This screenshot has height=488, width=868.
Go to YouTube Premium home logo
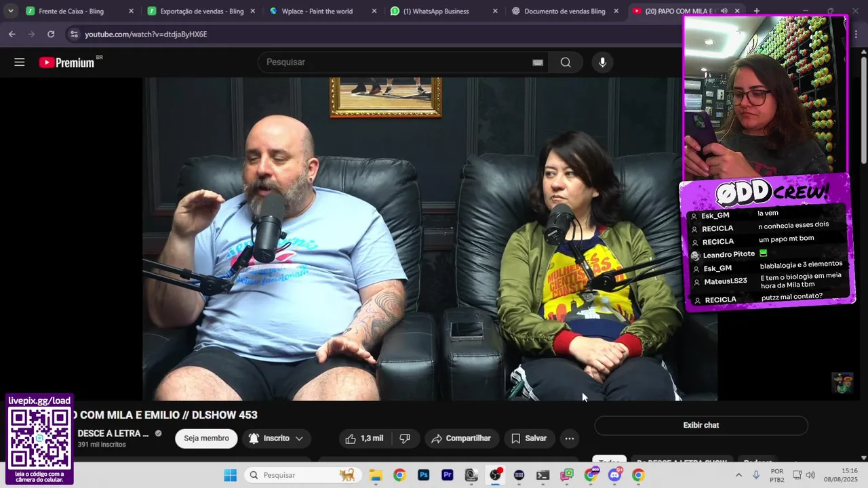(x=66, y=62)
